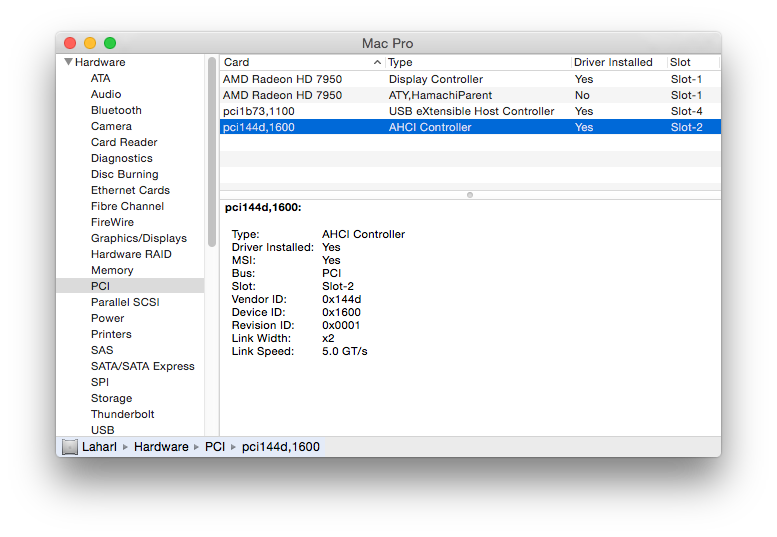Click the Link Width value x2
The width and height of the screenshot is (777, 537).
328,338
